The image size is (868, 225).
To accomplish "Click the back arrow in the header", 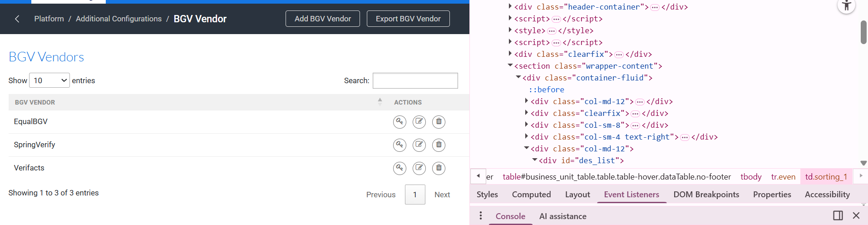I will pyautogui.click(x=17, y=19).
